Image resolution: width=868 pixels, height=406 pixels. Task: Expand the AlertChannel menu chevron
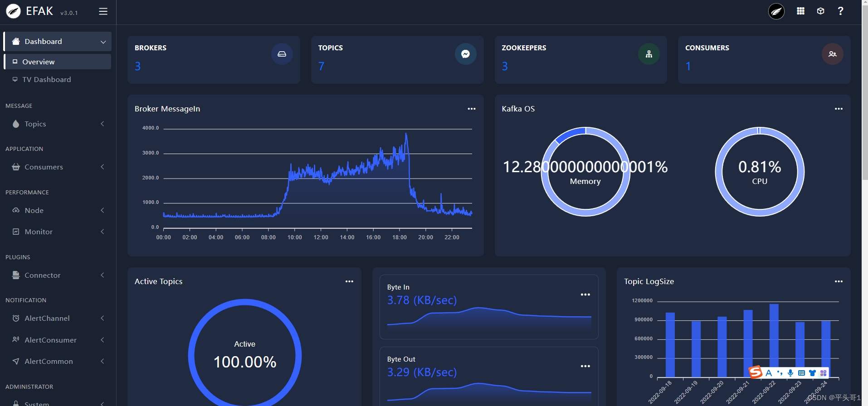pyautogui.click(x=102, y=318)
